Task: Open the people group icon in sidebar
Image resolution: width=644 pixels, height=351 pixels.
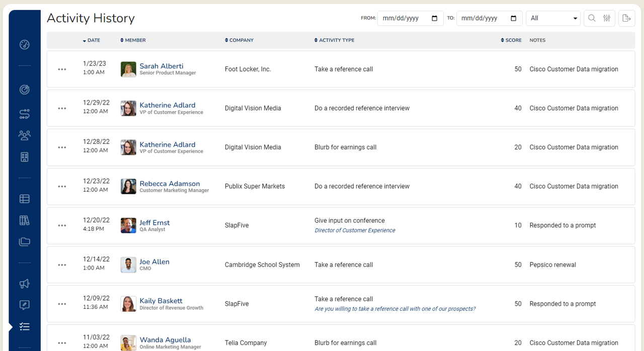Action: (25, 135)
